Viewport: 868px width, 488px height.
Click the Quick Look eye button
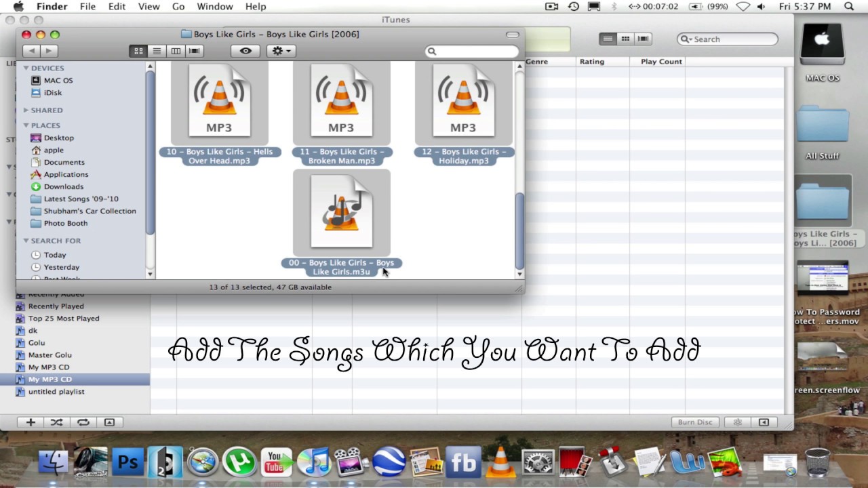click(x=245, y=51)
